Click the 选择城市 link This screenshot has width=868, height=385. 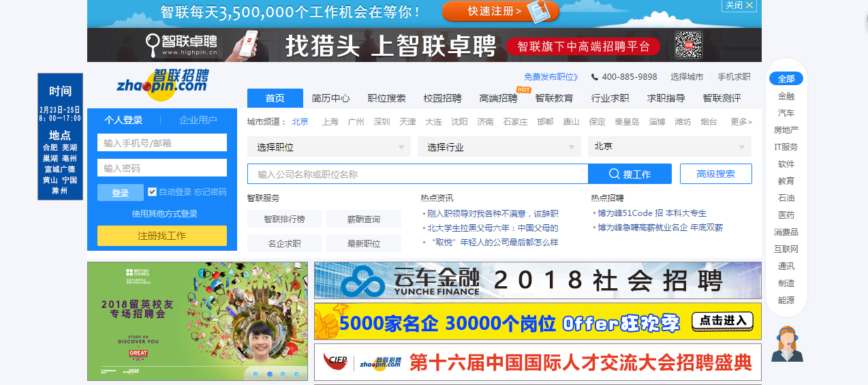click(x=687, y=77)
